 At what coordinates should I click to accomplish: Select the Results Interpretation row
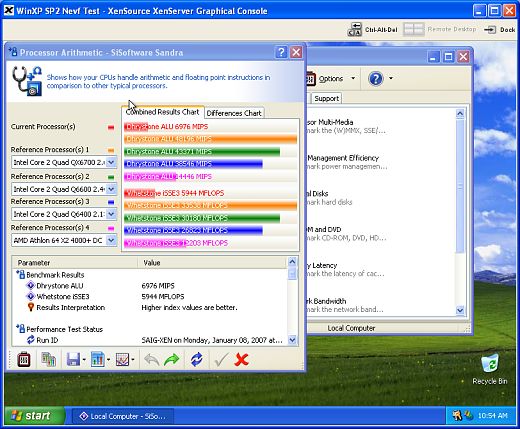(149, 307)
